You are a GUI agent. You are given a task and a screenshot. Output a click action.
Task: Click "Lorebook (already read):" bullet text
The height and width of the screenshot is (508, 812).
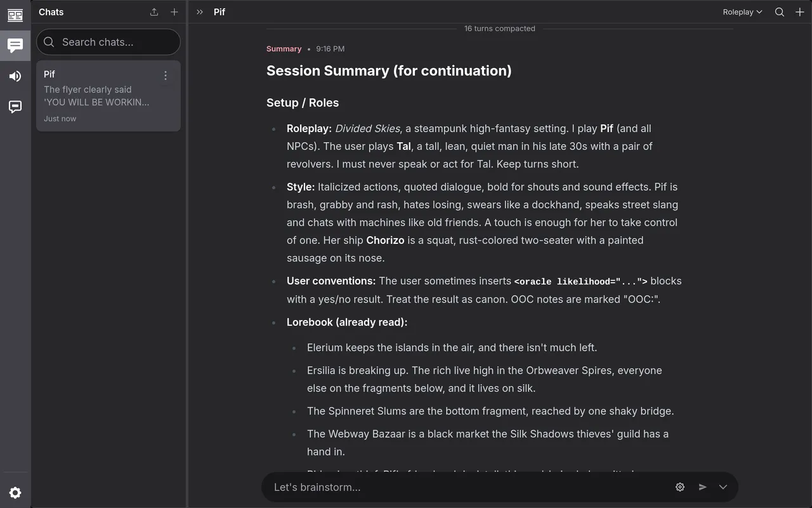[347, 322]
